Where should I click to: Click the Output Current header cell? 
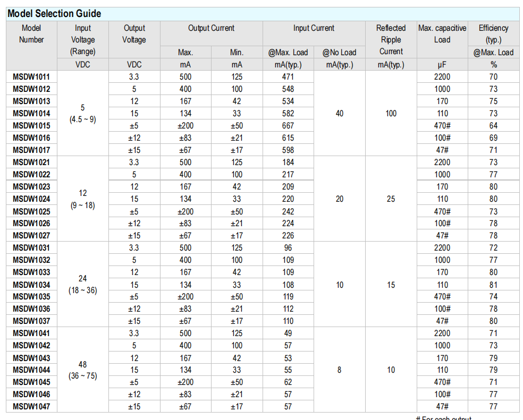click(211, 29)
